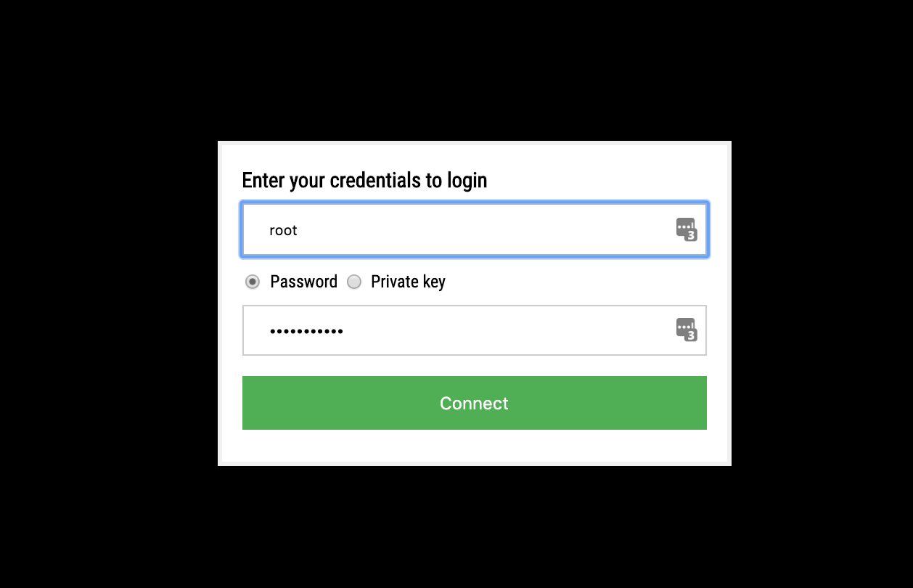Viewport: 913px width, 588px height.
Task: Click the Private key label text
Action: [x=408, y=282]
